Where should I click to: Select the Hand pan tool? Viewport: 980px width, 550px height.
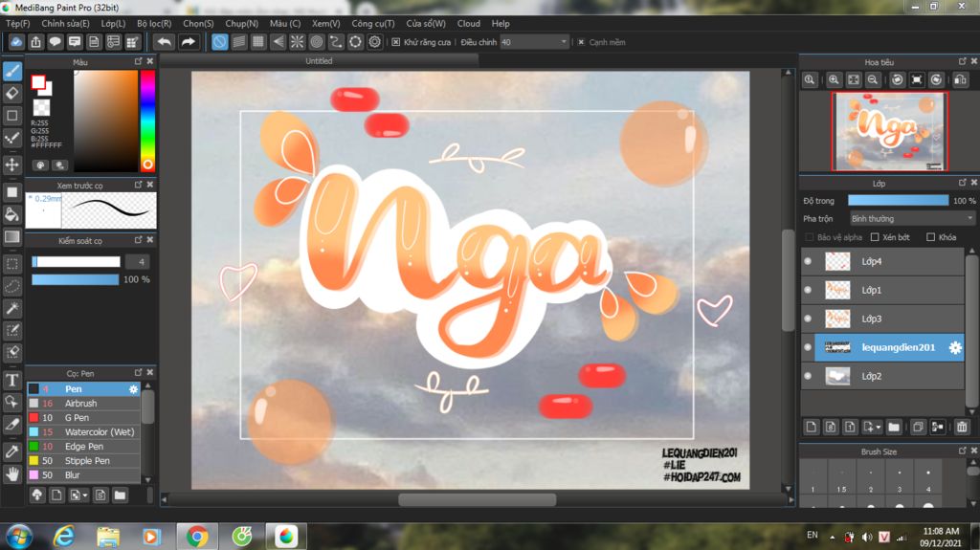[11, 474]
